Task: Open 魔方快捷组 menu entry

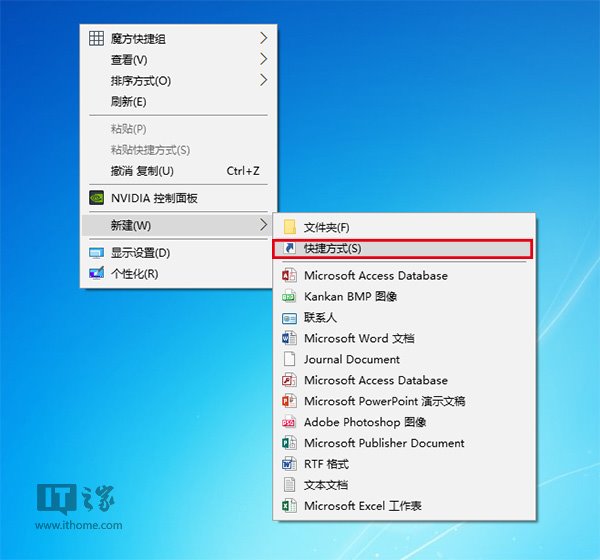Action: (x=178, y=39)
